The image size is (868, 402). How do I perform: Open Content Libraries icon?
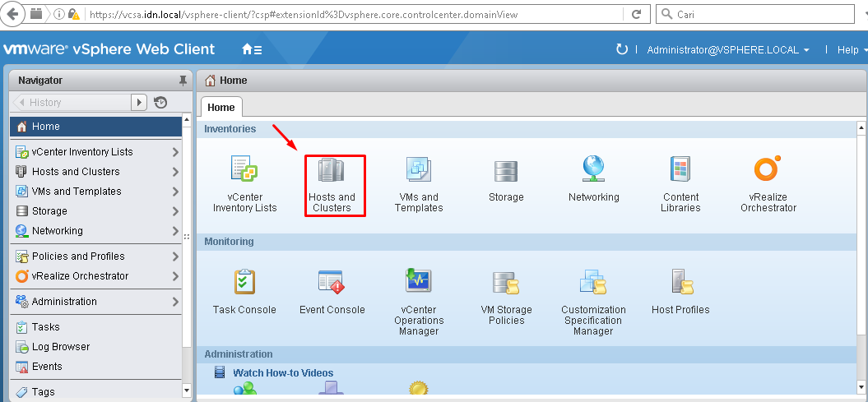pyautogui.click(x=680, y=169)
